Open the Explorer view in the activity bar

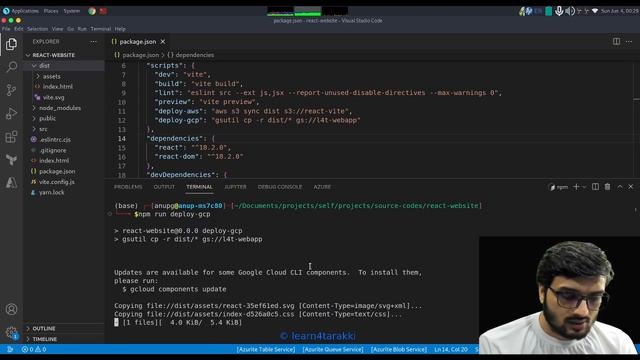(11, 44)
